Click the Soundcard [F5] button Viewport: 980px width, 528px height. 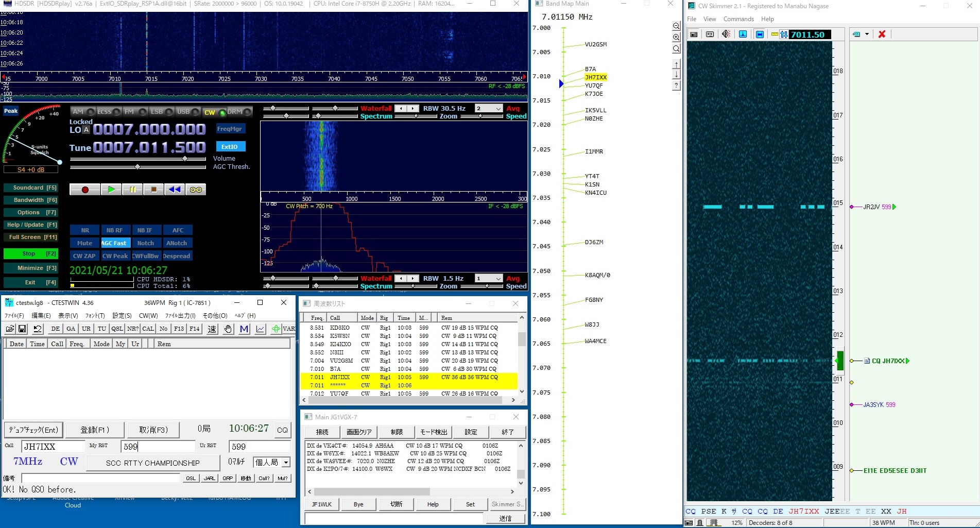[31, 188]
